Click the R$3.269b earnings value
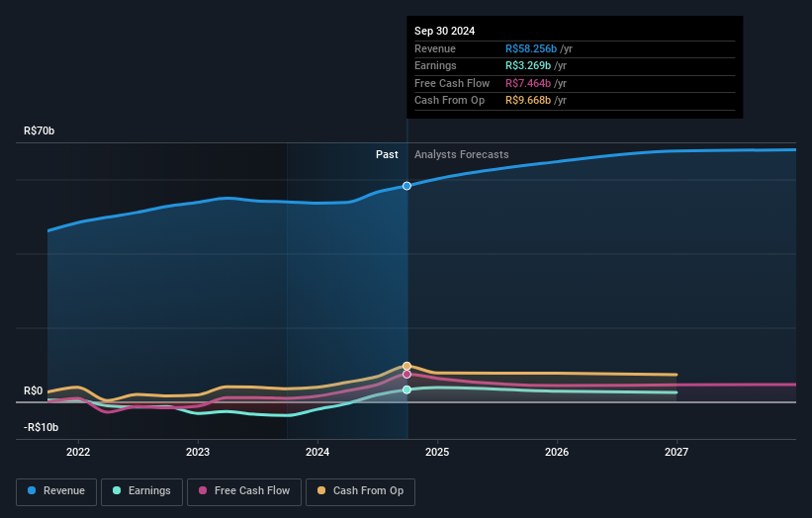 [528, 65]
